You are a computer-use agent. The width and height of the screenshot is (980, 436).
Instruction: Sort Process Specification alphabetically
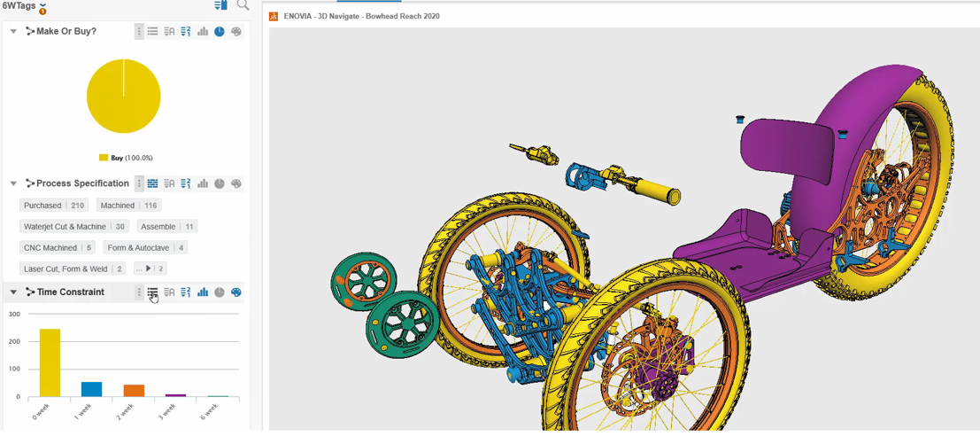coord(169,184)
